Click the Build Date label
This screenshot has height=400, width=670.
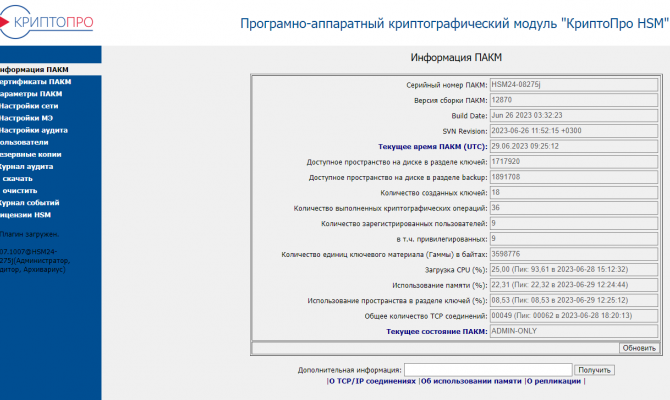[469, 116]
